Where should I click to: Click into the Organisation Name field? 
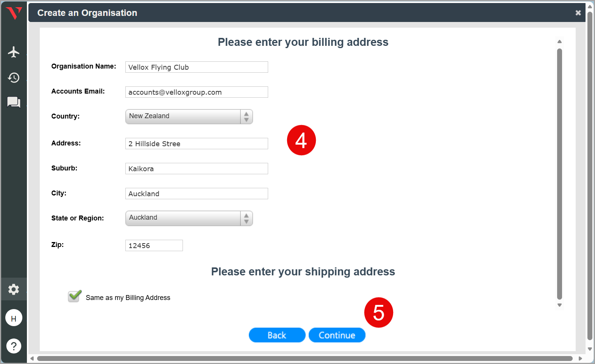tap(197, 67)
